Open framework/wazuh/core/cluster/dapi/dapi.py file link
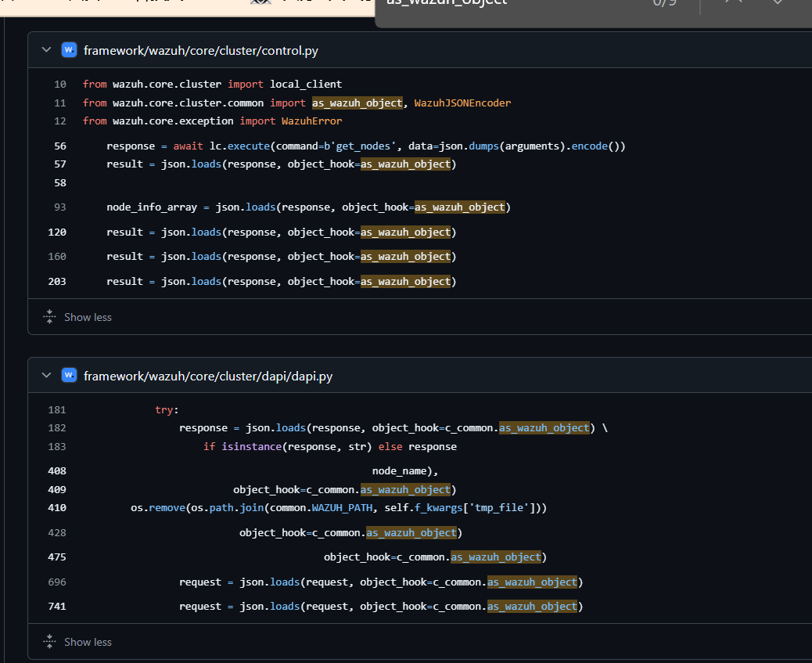The height and width of the screenshot is (663, 812). [208, 376]
